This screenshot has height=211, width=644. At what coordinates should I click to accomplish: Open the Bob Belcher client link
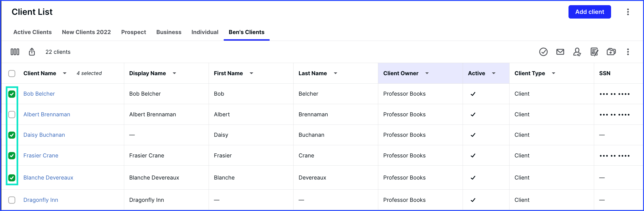39,94
